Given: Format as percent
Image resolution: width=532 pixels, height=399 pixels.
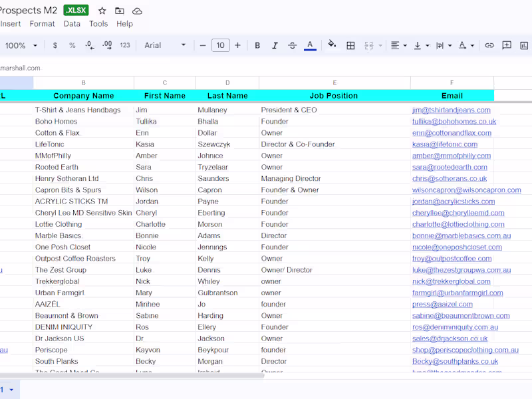Looking at the screenshot, I should (72, 45).
